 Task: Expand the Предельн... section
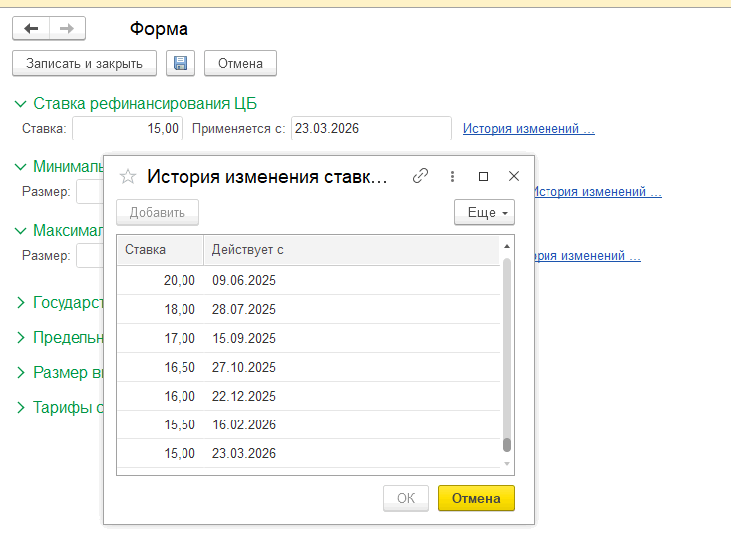(21, 338)
